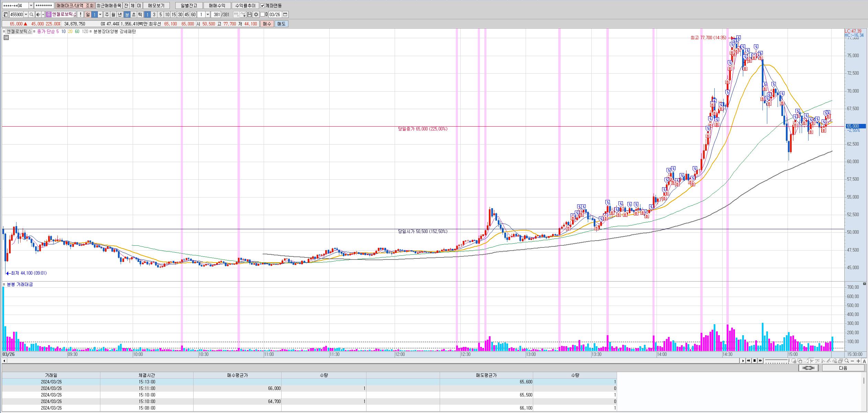Click the exclamation mark stock info icon

tap(80, 14)
